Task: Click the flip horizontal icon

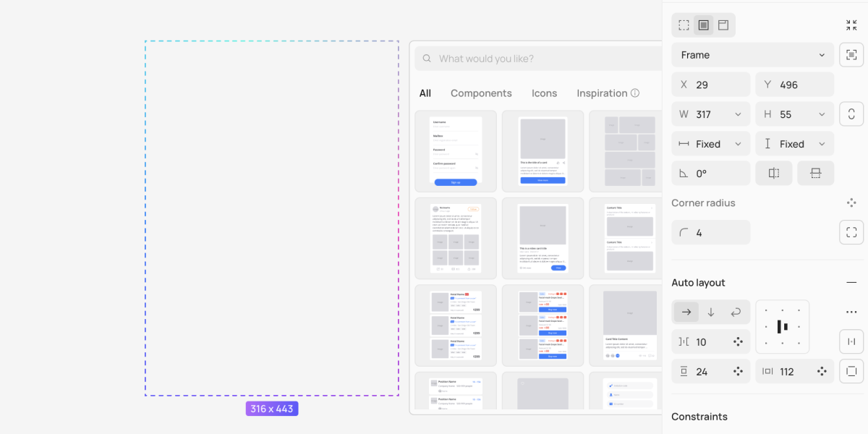Action: (x=773, y=174)
